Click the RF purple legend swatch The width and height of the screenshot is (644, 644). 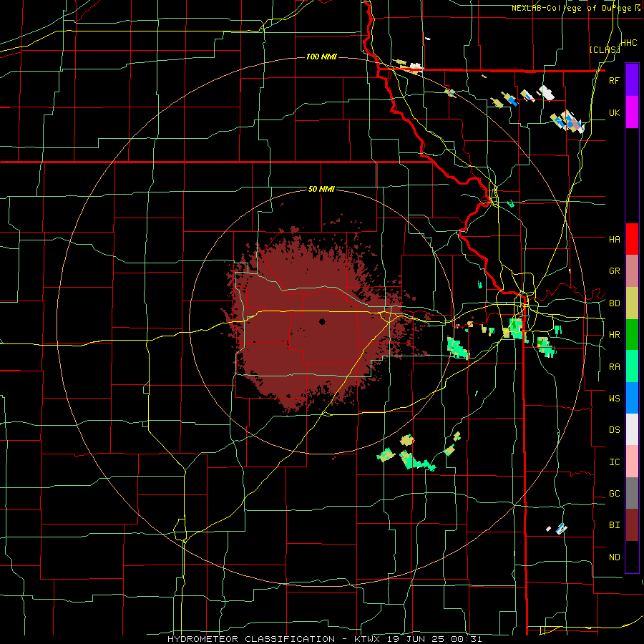[632, 80]
